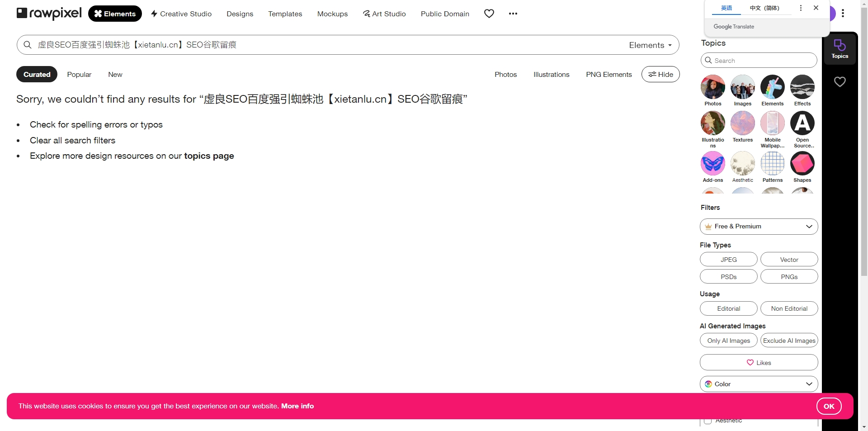868x431 pixels.
Task: Open the Illustrations topic circle
Action: pos(713,123)
